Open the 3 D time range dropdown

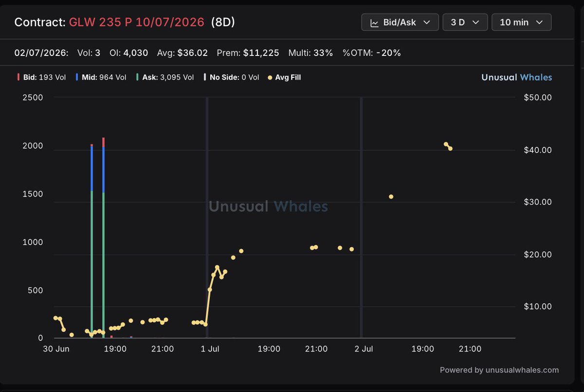tap(465, 22)
